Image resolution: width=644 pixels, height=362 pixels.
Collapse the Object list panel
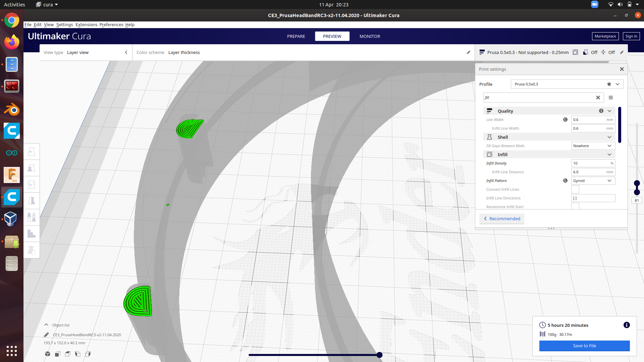(x=46, y=325)
